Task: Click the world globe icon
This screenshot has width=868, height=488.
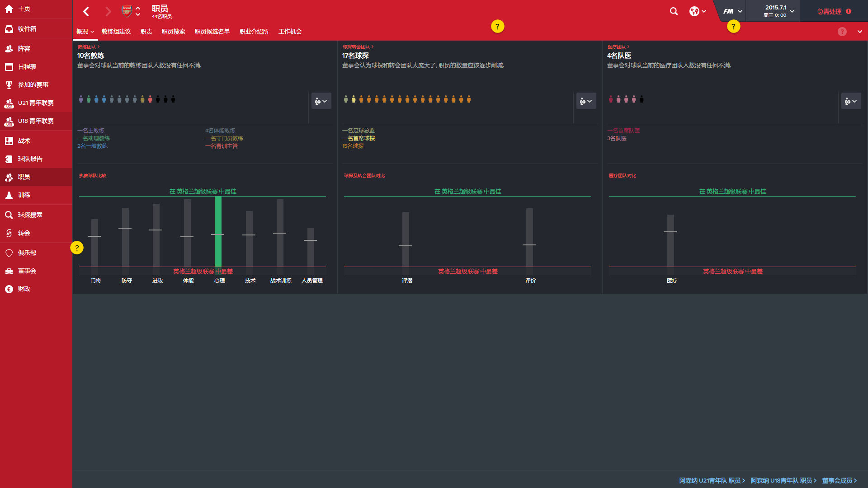Action: (x=694, y=11)
